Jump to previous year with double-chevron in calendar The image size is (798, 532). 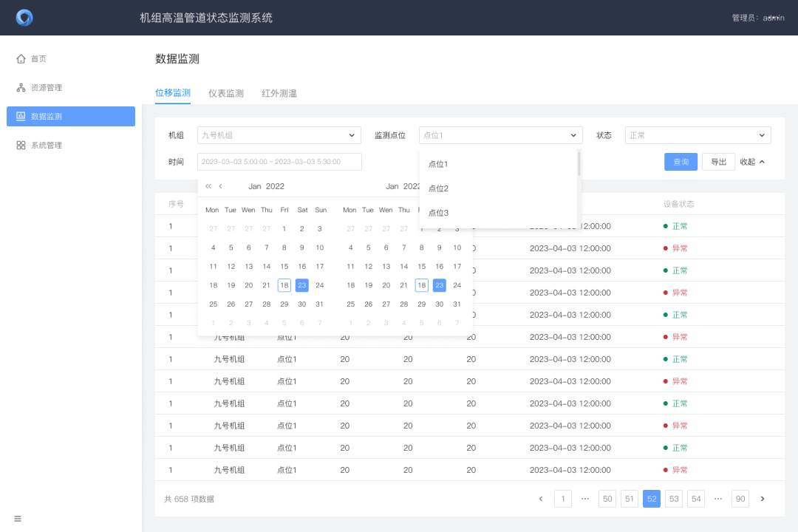[208, 185]
